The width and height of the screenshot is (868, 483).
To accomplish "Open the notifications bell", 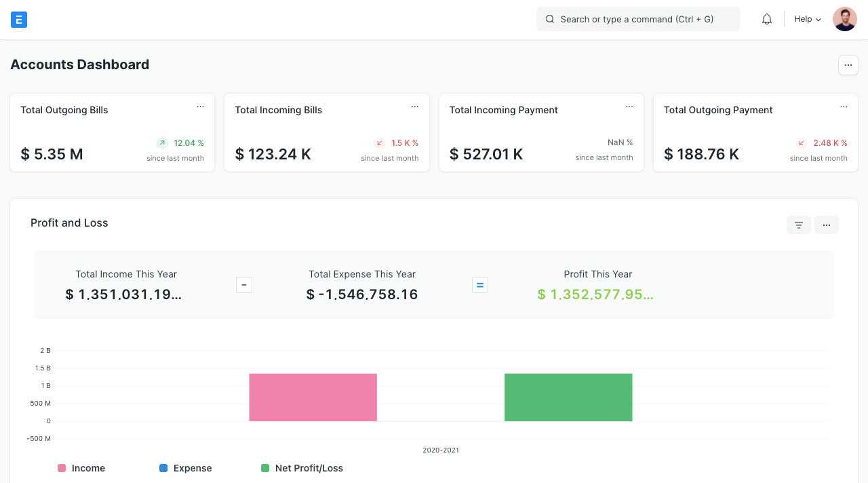I will pos(767,20).
